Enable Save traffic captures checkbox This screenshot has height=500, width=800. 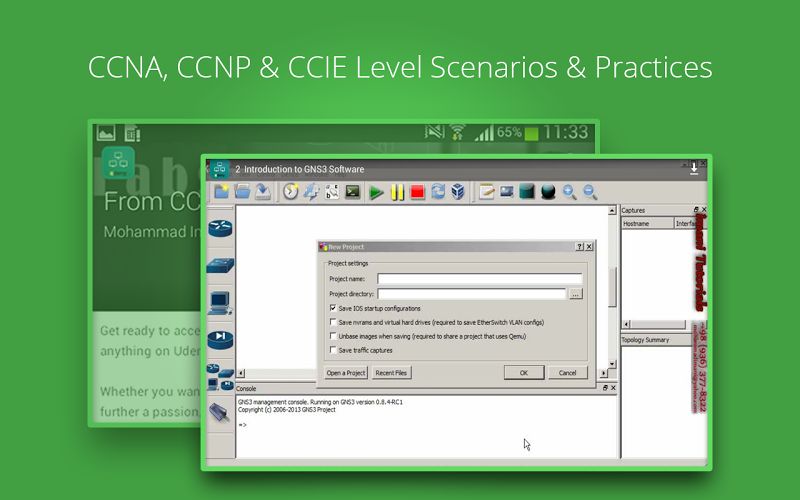tap(333, 350)
